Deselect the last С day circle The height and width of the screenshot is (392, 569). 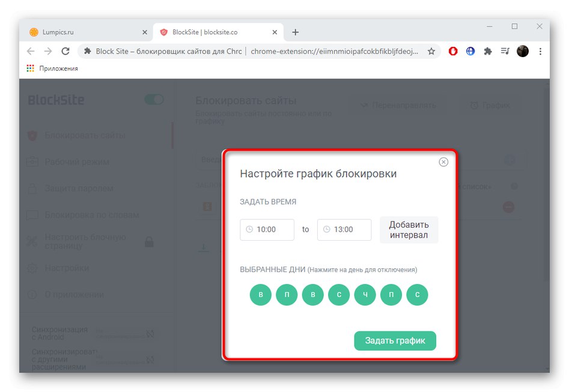[x=417, y=295]
